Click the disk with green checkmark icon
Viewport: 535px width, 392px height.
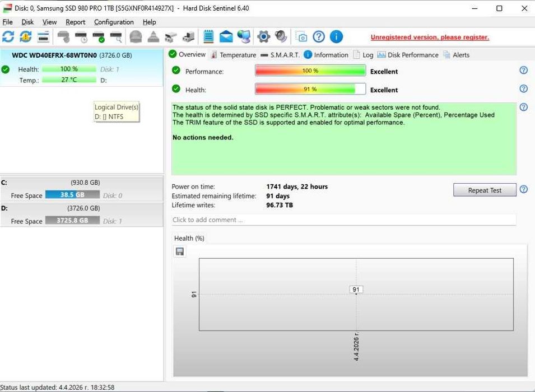[99, 36]
